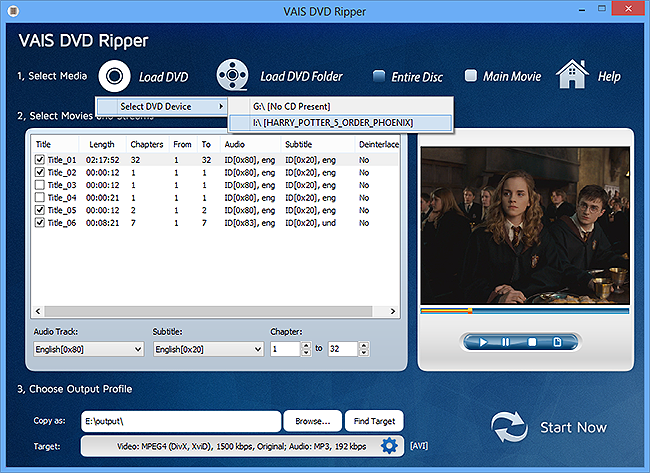Click the Start Now refresh arrows icon
Screen dimensions: 650x473
[x=509, y=427]
